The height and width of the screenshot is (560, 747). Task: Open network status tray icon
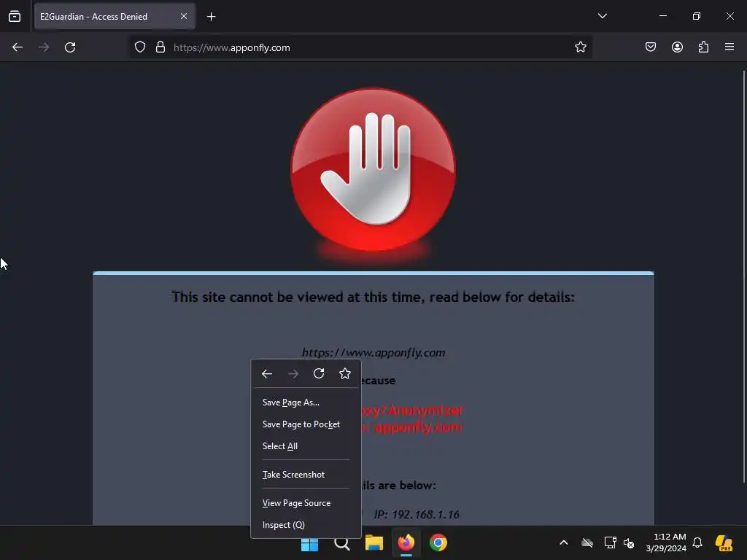(x=610, y=542)
